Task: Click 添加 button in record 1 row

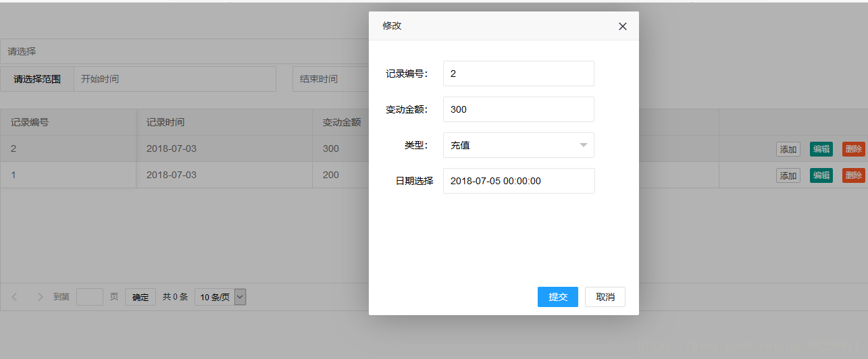Action: (x=788, y=175)
